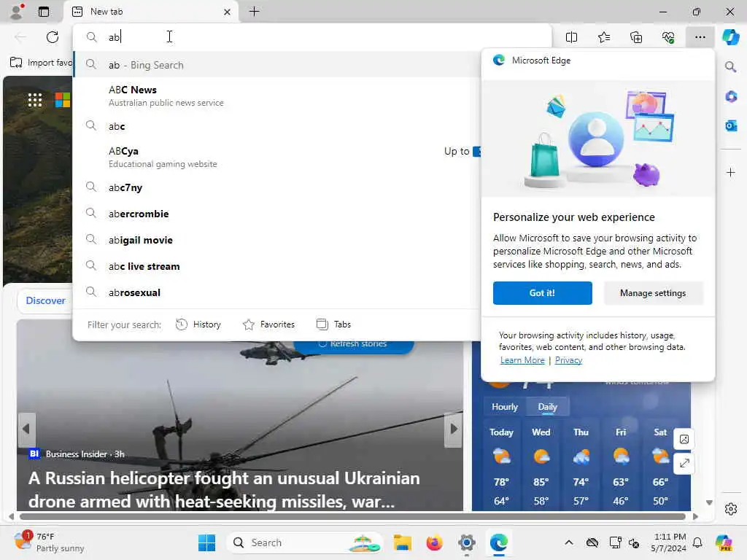This screenshot has width=747, height=560.
Task: Click the Manage settings button
Action: tap(653, 293)
